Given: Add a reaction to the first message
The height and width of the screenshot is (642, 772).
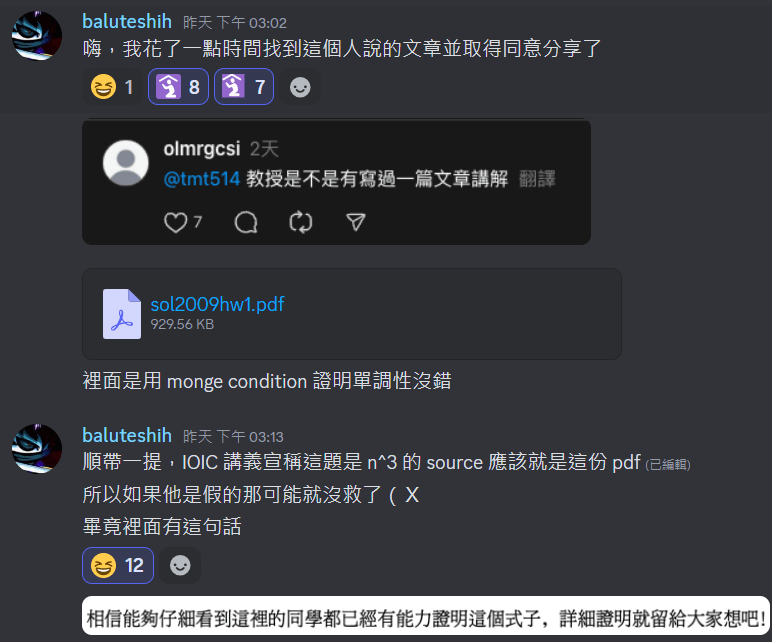Looking at the screenshot, I should tap(300, 87).
